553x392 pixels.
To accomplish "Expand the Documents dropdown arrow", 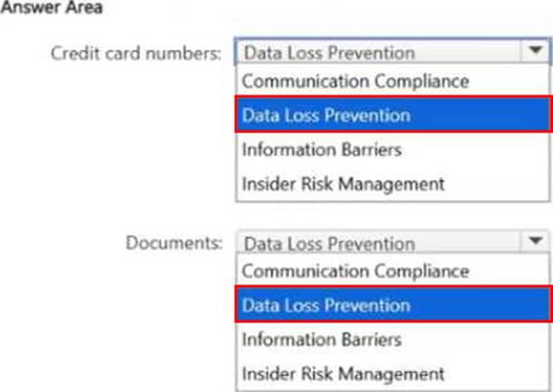I will point(533,242).
